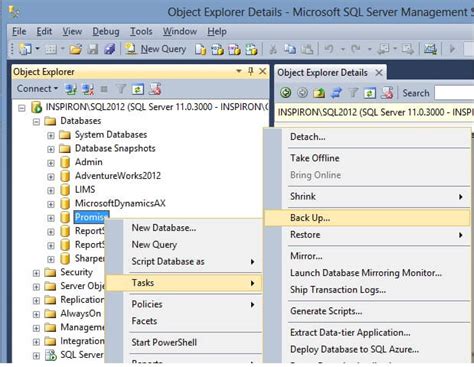
Task: Click the New Project icon in toolbar
Action: (25, 49)
